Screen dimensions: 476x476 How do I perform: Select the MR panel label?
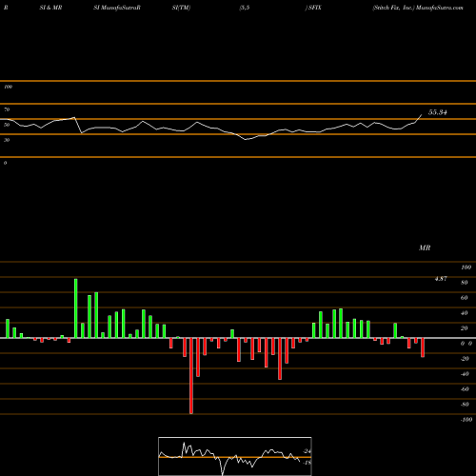[425, 248]
